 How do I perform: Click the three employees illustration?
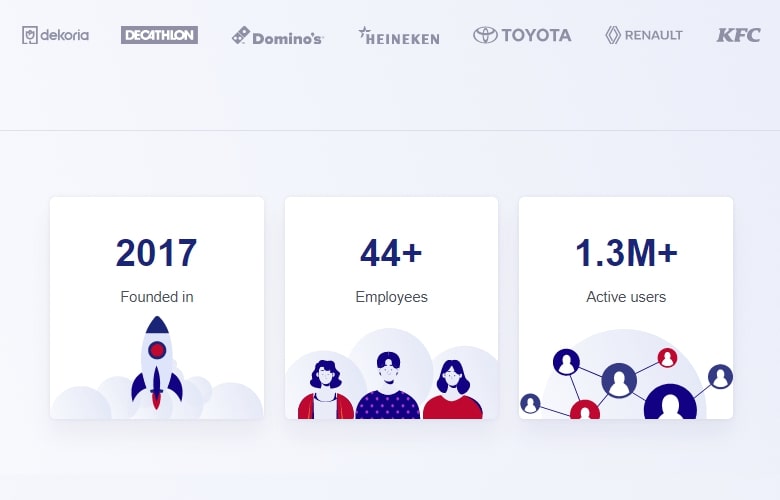(391, 373)
